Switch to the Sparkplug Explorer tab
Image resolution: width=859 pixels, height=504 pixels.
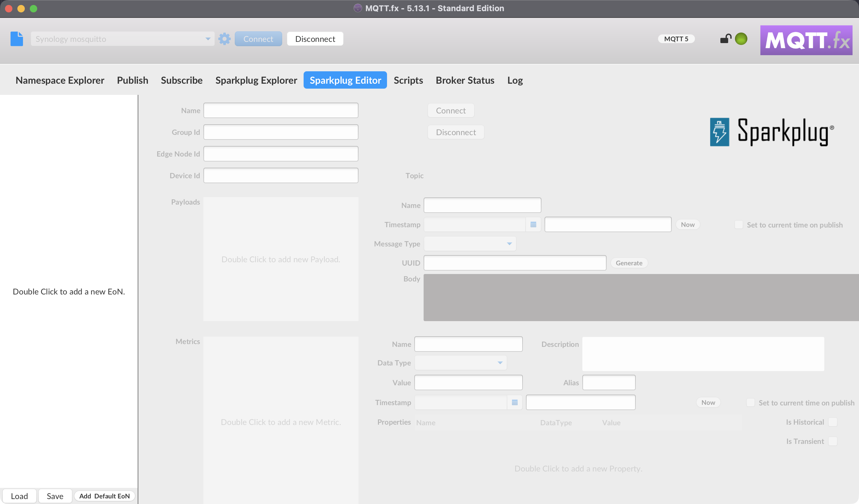(x=256, y=80)
